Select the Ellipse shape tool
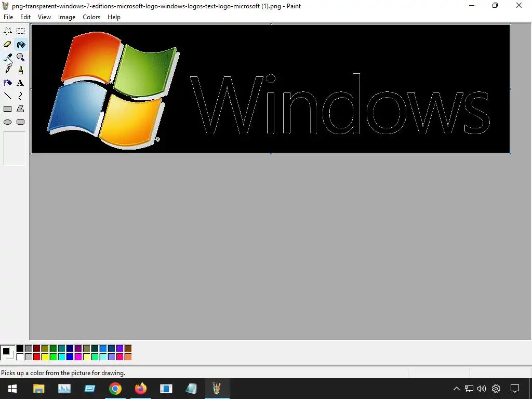Screen dimensions: 532x399 [x=7, y=122]
